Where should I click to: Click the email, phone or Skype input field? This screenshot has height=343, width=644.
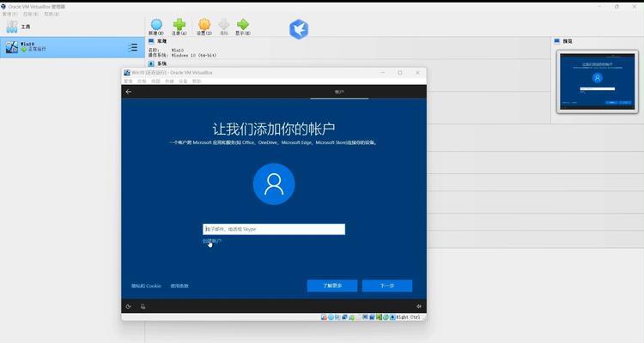(274, 229)
